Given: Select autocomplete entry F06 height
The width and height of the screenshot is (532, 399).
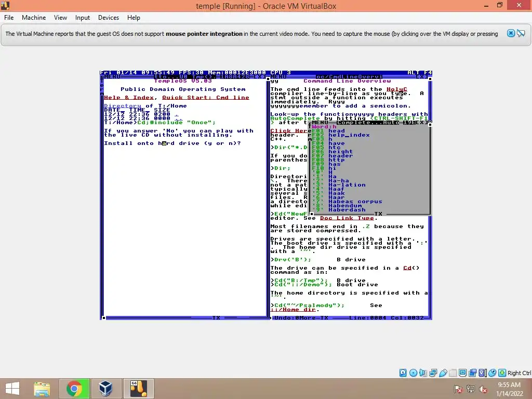Looking at the screenshot, I should [x=332, y=152].
